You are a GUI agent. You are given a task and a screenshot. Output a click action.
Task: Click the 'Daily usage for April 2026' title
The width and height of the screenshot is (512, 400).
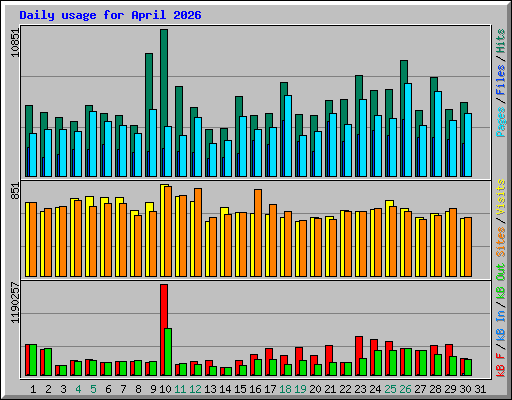pos(110,15)
